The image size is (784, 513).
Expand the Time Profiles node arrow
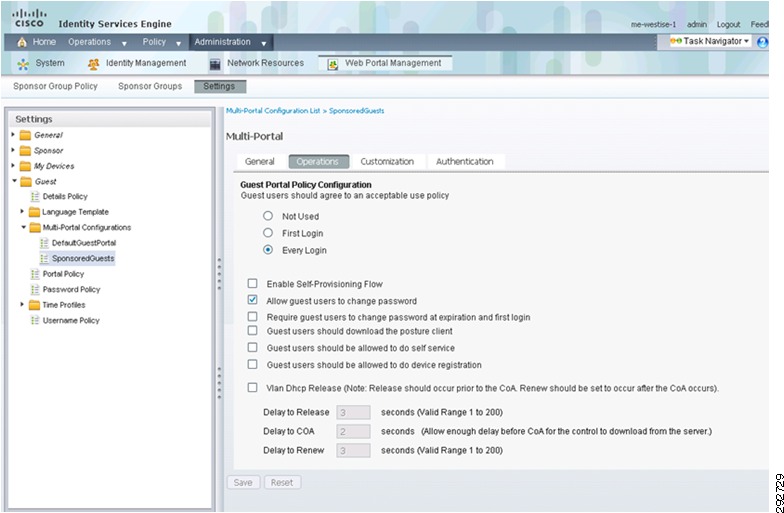click(22, 304)
